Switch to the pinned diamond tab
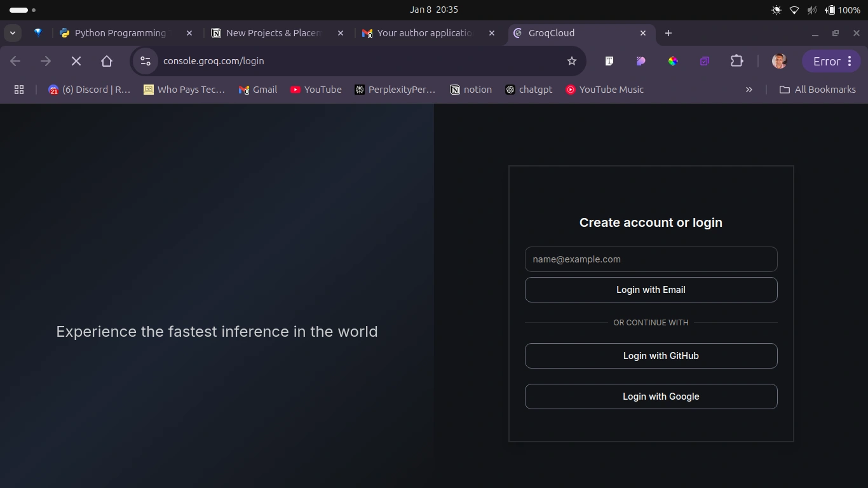868x488 pixels. (x=38, y=33)
